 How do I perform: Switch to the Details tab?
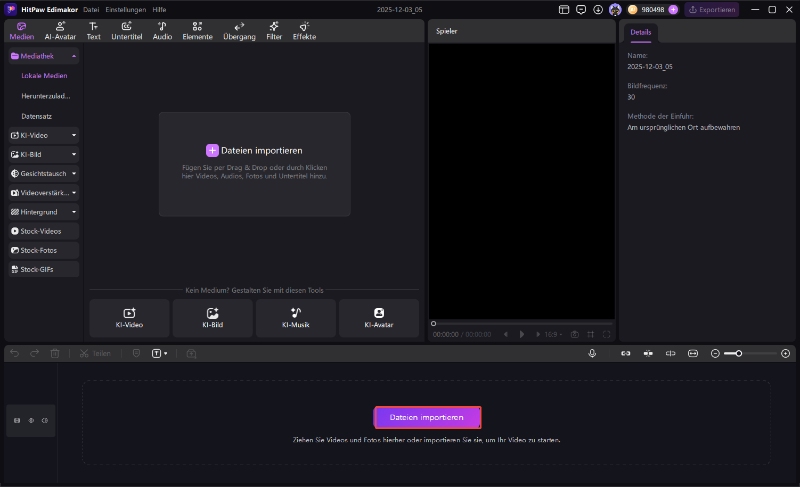pos(641,32)
